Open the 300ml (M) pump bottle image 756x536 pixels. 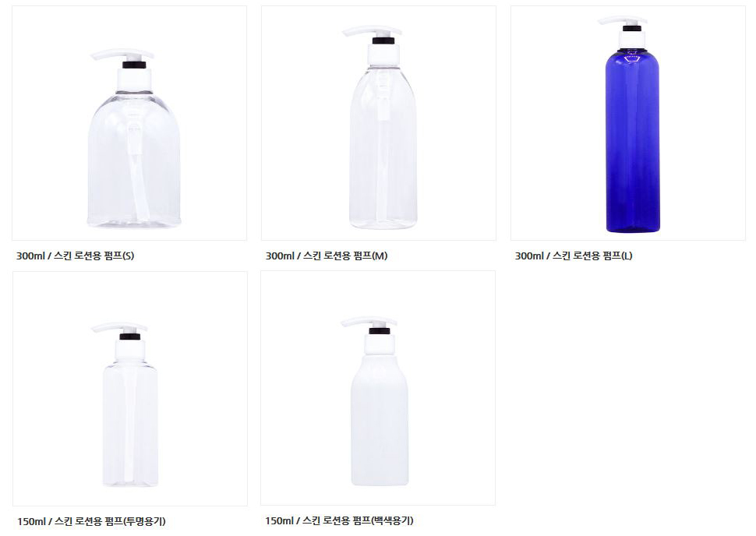[x=379, y=123]
